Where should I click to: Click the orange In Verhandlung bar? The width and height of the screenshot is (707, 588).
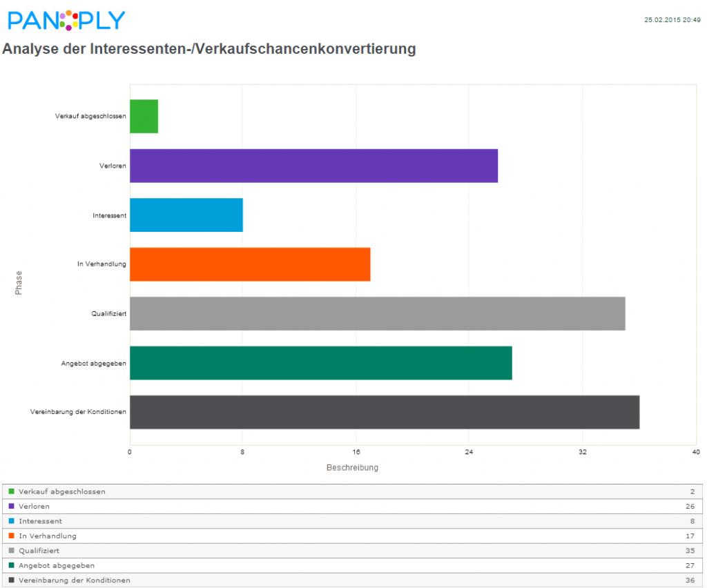point(250,264)
